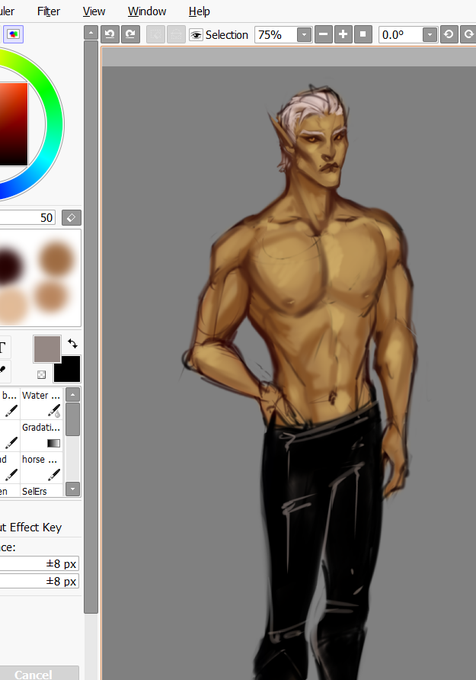Toggle the Selection visibility eye checkbox
The height and width of the screenshot is (680, 476).
(196, 35)
